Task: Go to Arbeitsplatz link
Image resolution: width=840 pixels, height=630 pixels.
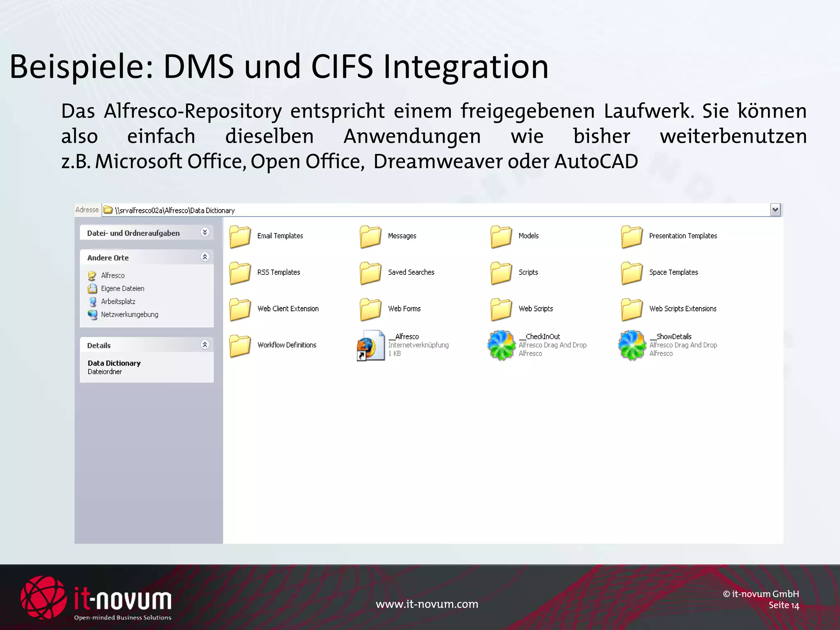Action: 118,302
